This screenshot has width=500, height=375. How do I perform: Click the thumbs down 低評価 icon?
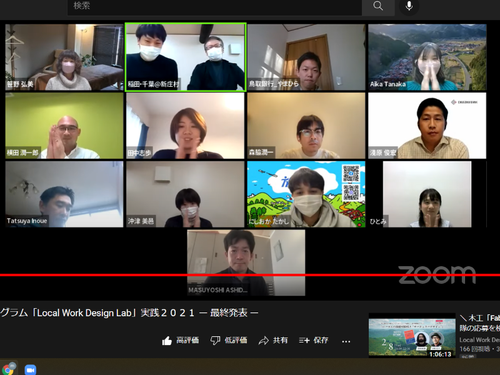coord(215,341)
